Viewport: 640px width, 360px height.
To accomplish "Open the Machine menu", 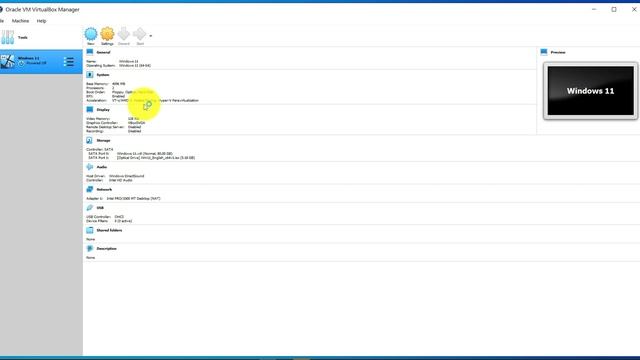I will click(x=20, y=21).
